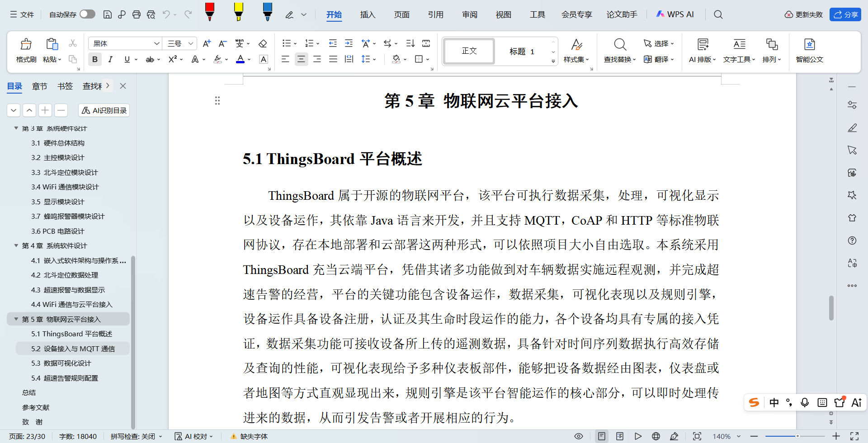Open the 选择 dropdown in the ribbon
868x443 pixels.
pos(659,43)
